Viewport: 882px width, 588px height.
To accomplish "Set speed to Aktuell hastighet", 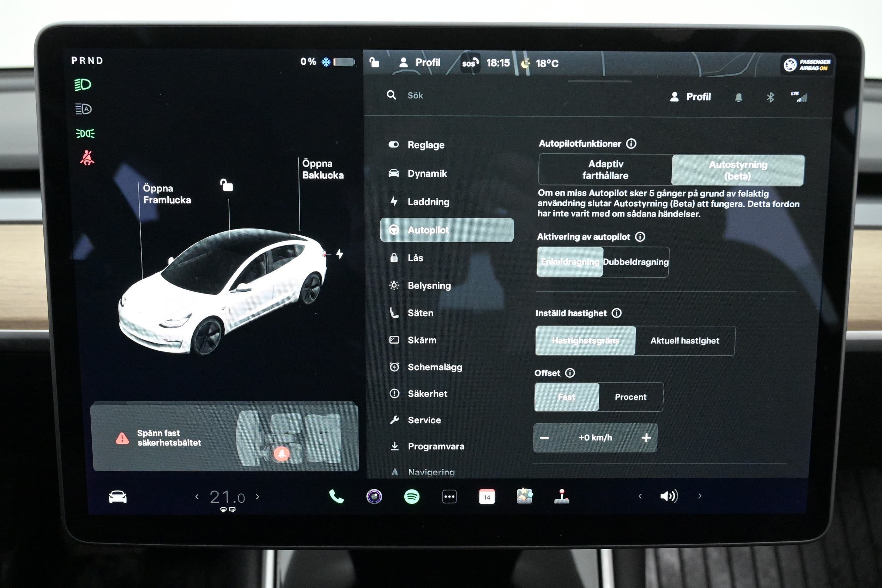I will [x=685, y=340].
